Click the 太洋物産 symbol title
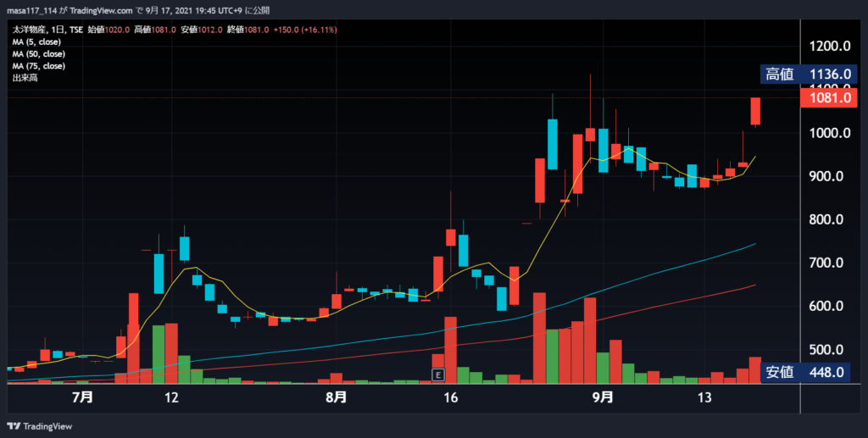868x438 pixels. click(31, 30)
